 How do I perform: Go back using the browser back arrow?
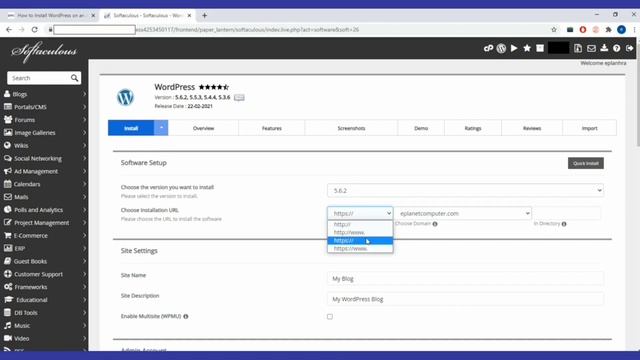click(x=9, y=29)
